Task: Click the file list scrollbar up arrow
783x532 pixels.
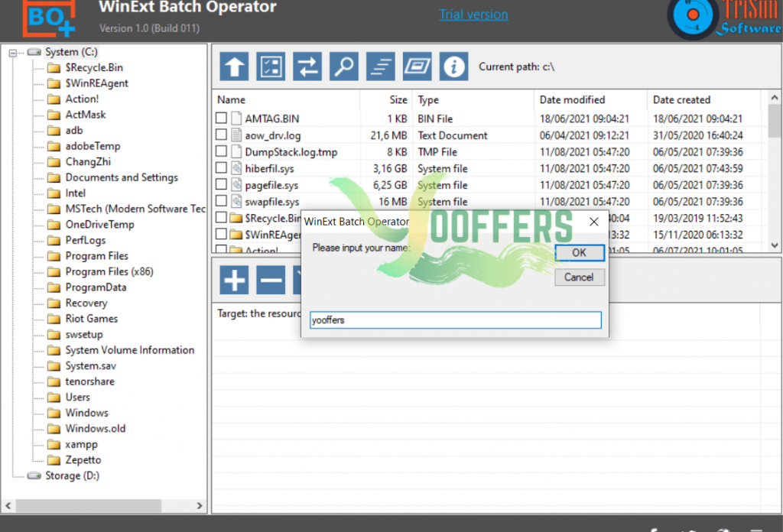Action: tap(775, 98)
